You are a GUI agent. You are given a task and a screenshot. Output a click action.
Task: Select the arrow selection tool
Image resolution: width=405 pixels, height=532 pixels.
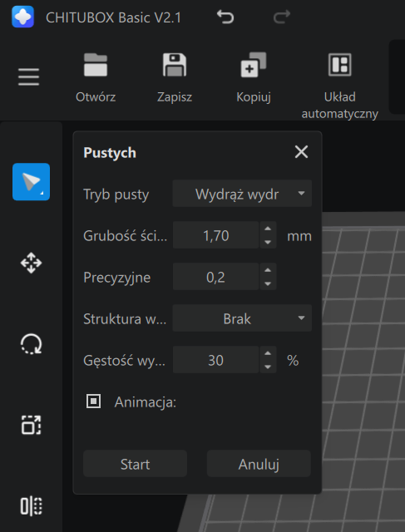point(32,182)
